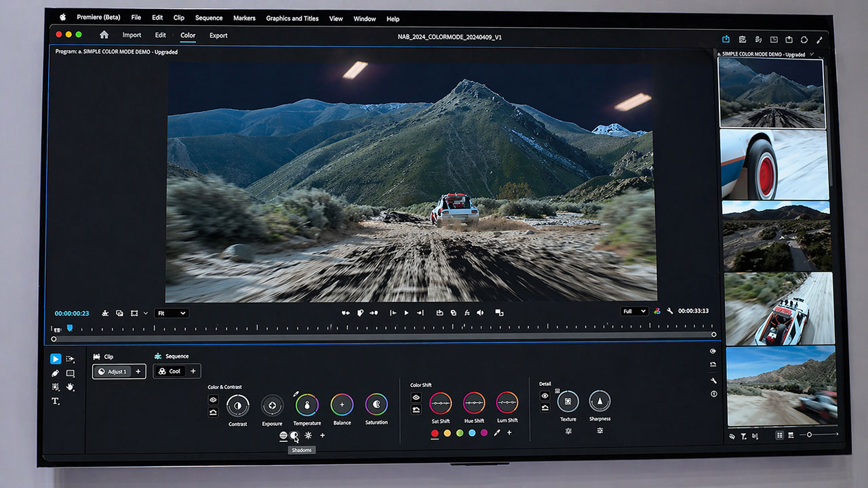Select the red color swatch in Color Shift
The image size is (868, 488).
point(435,433)
